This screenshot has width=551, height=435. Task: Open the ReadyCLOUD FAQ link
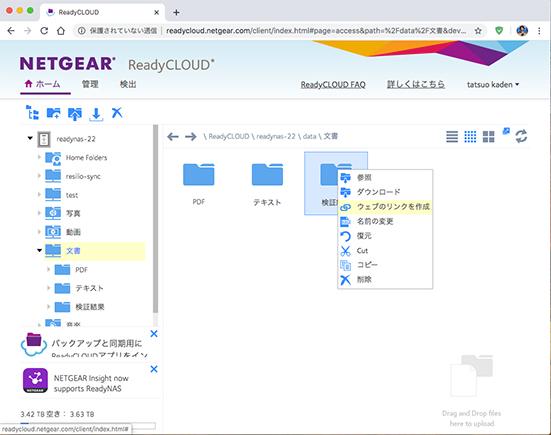(x=333, y=85)
